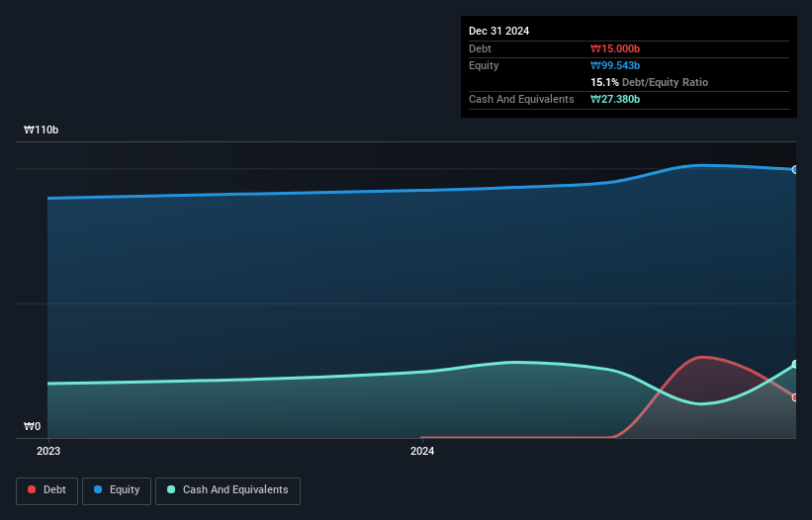Click Cash And Equivalents label in tooltip
This screenshot has height=520, width=812.
(521, 99)
